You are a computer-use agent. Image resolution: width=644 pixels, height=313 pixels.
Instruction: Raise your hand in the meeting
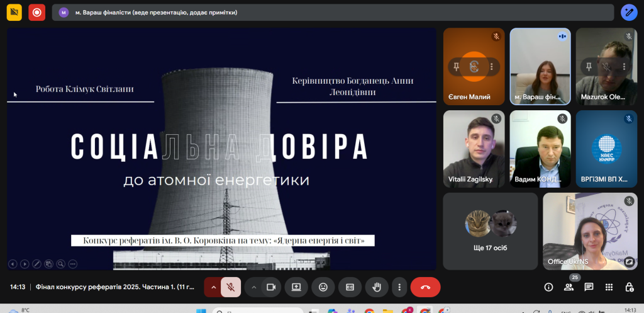(377, 287)
